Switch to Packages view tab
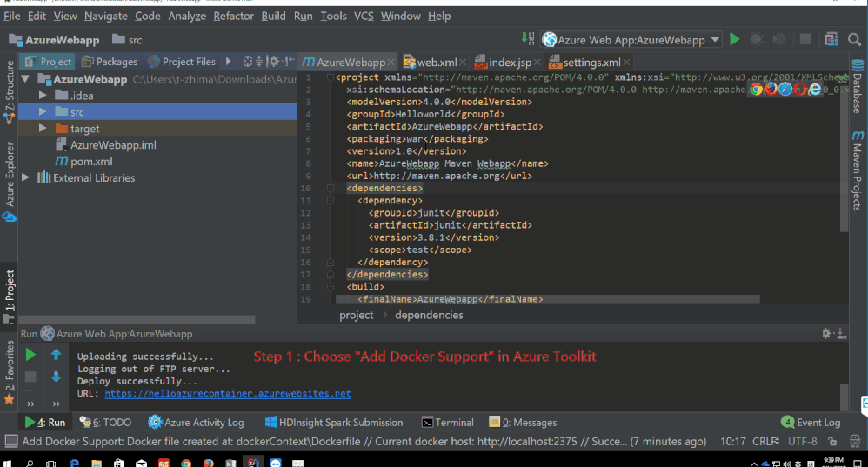Viewport: 868px width, 467px height. pos(110,62)
